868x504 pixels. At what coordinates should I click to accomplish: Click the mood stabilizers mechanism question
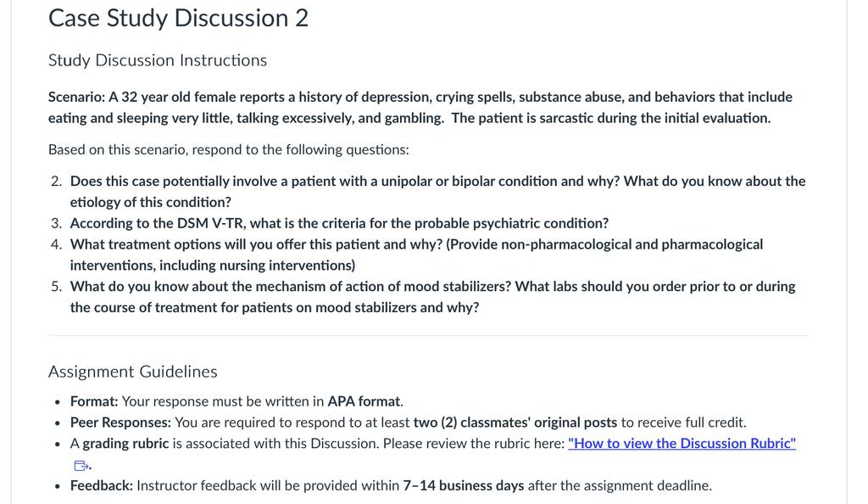point(432,297)
